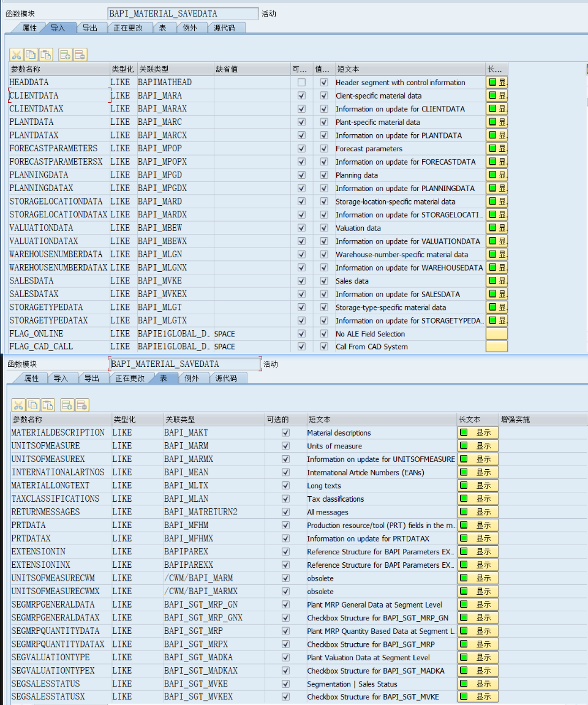Toggle the optional checkbox for CLIENTDATA
This screenshot has height=705, width=588.
(x=301, y=96)
